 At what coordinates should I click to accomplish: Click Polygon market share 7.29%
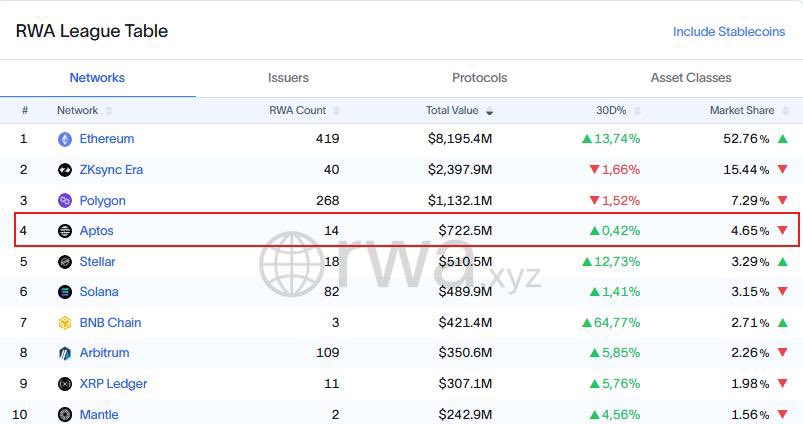pyautogui.click(x=750, y=200)
